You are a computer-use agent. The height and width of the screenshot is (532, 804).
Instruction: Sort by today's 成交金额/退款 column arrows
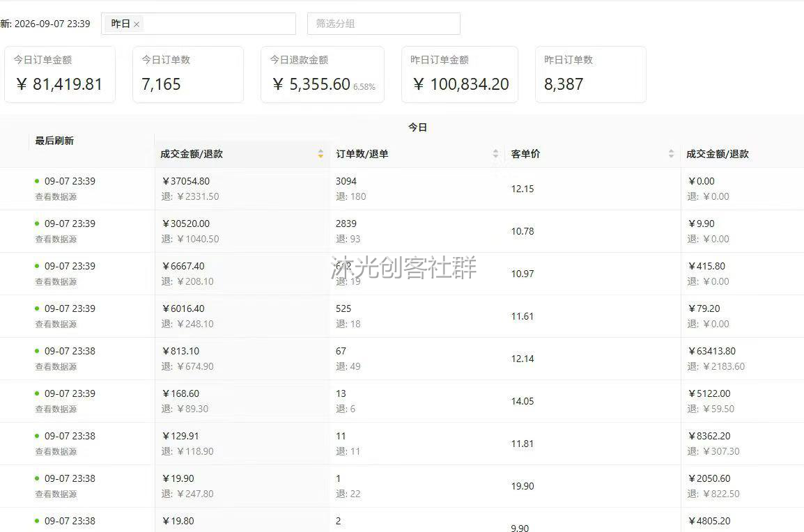tap(320, 154)
